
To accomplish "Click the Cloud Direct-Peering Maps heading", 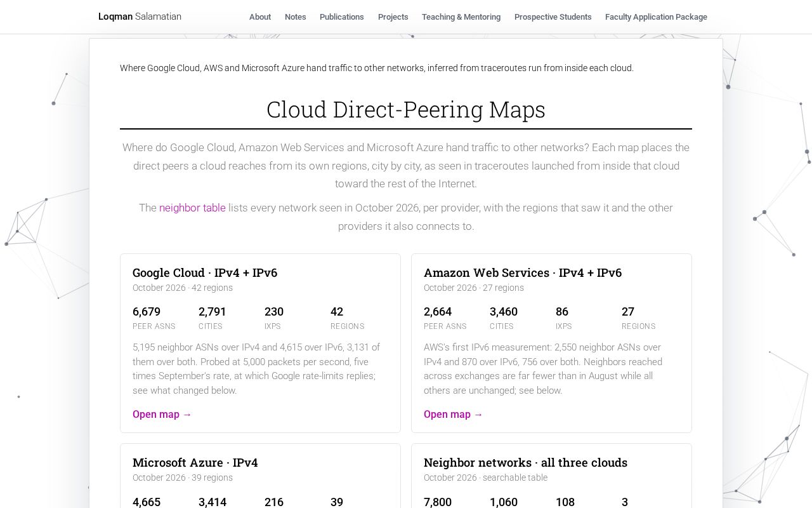I will [406, 109].
